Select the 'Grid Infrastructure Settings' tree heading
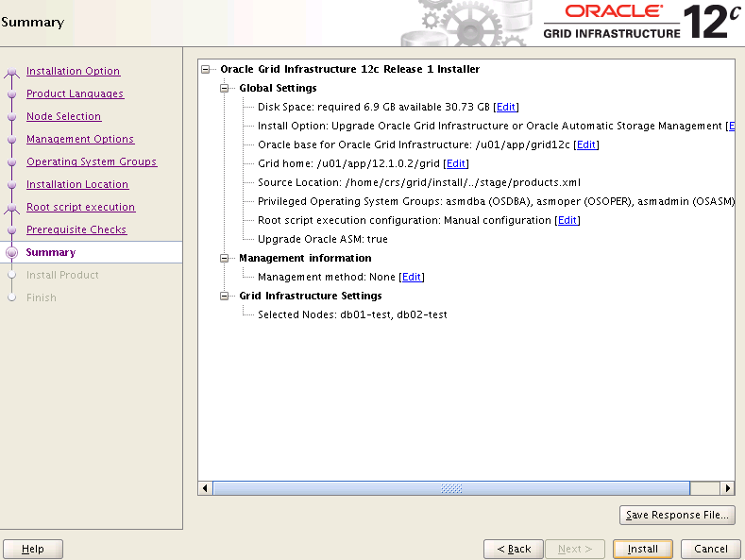 [311, 296]
